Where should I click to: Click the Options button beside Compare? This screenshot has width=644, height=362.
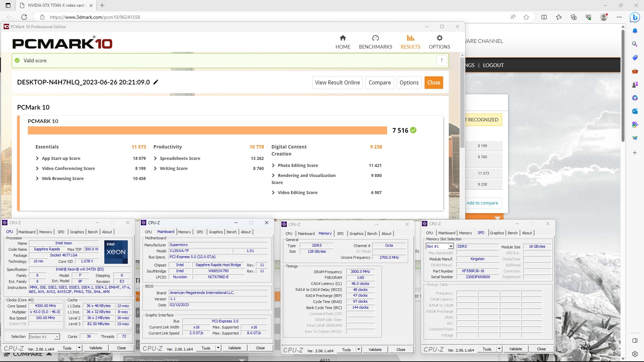[409, 82]
